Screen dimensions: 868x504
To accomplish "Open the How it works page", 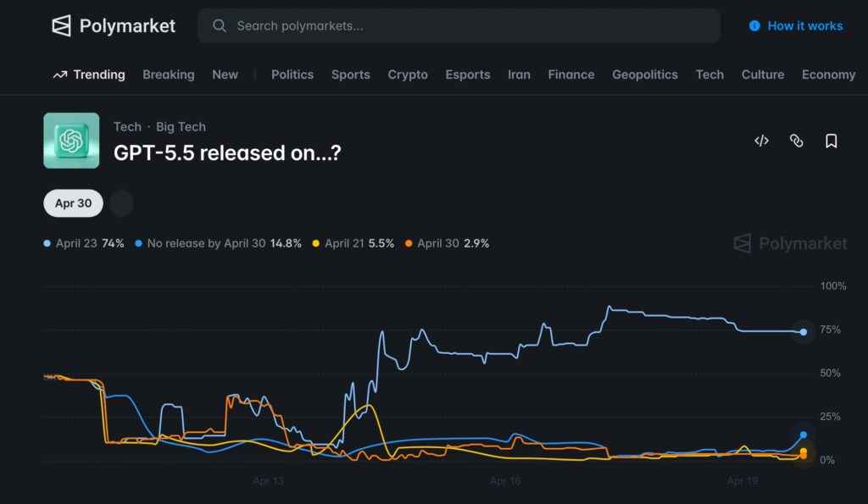I will [803, 26].
